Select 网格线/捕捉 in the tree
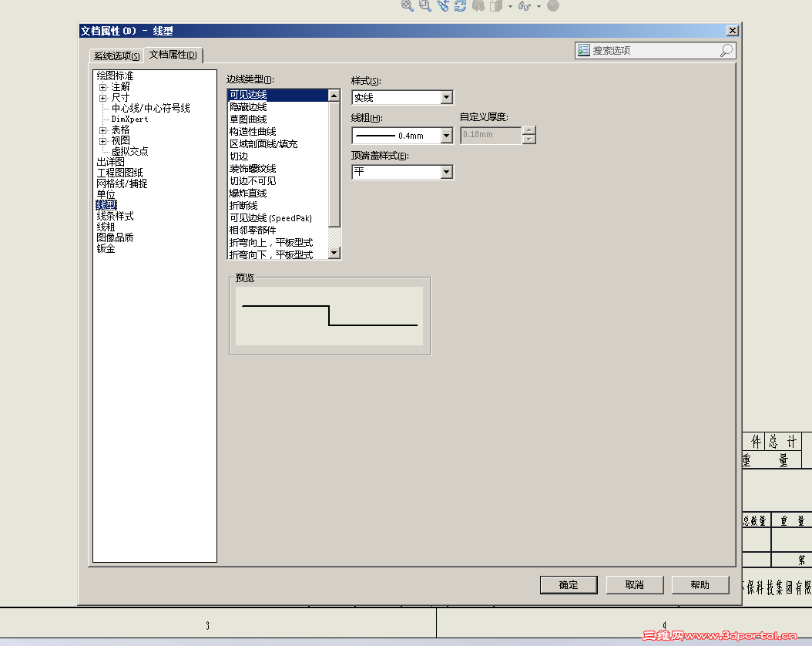This screenshot has height=646, width=812. (122, 183)
